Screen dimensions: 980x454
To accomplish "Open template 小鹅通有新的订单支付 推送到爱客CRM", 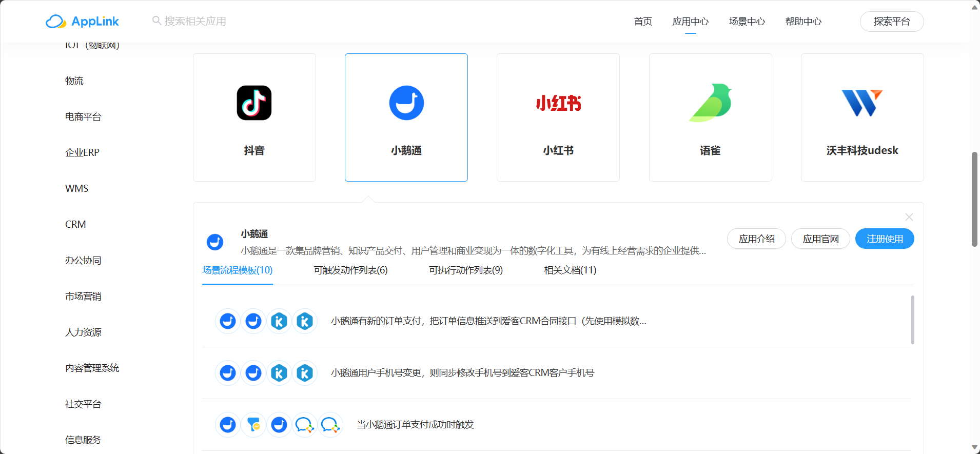I will tap(488, 321).
